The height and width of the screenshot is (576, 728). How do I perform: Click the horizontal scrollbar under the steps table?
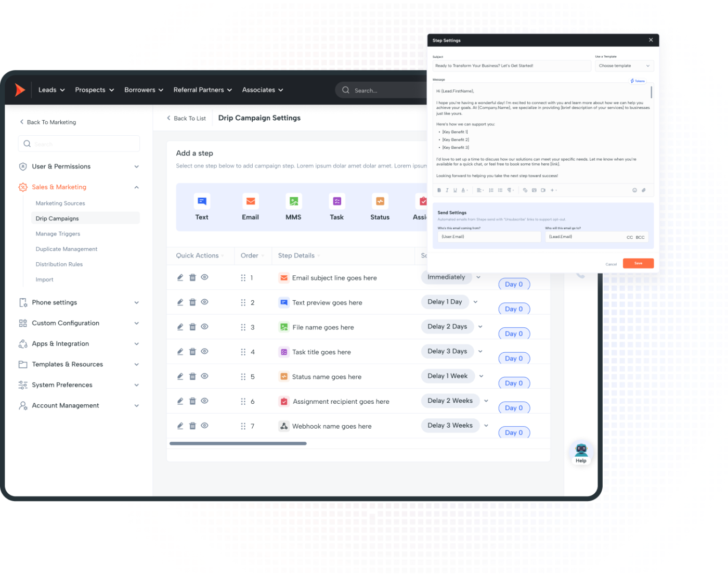pyautogui.click(x=238, y=443)
